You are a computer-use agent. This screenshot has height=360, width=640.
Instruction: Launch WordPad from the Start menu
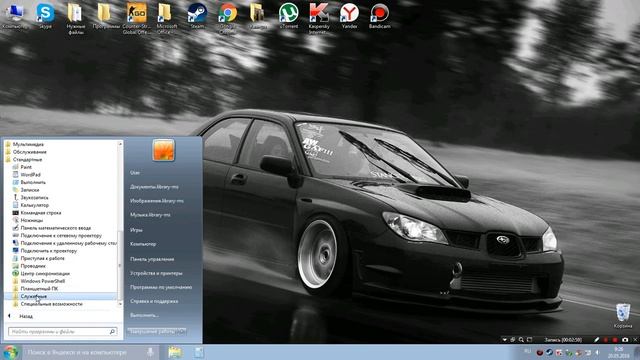30,175
